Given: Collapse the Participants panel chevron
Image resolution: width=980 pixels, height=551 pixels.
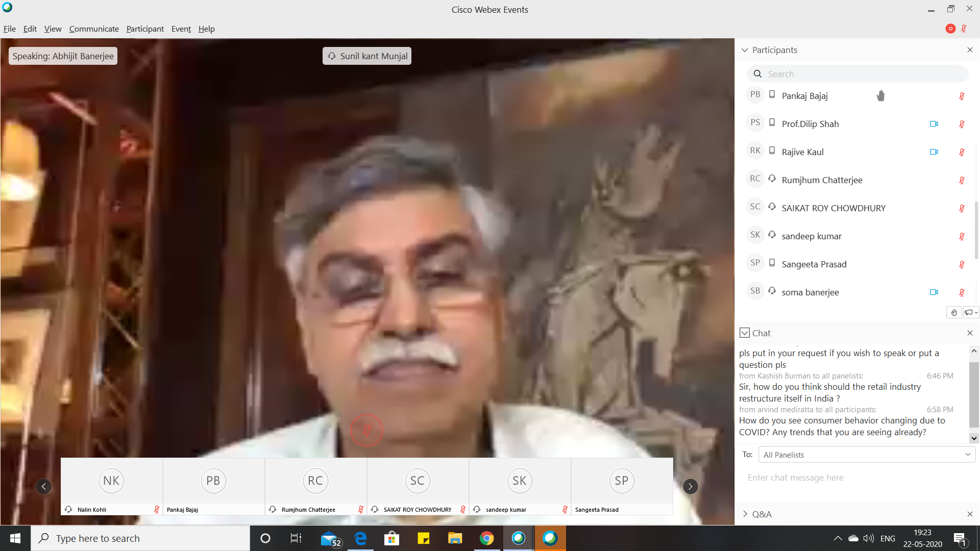Looking at the screenshot, I should pos(745,50).
